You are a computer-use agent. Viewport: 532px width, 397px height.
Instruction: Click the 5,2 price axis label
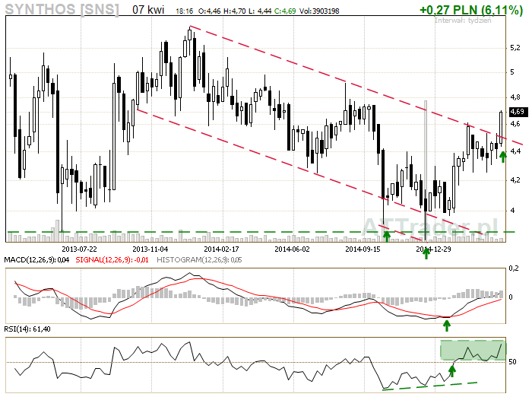click(515, 48)
